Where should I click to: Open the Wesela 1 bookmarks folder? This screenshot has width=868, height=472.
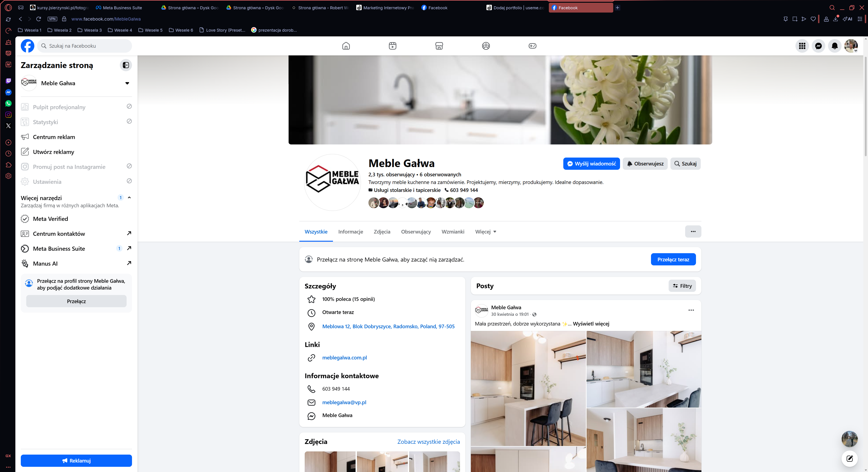30,30
